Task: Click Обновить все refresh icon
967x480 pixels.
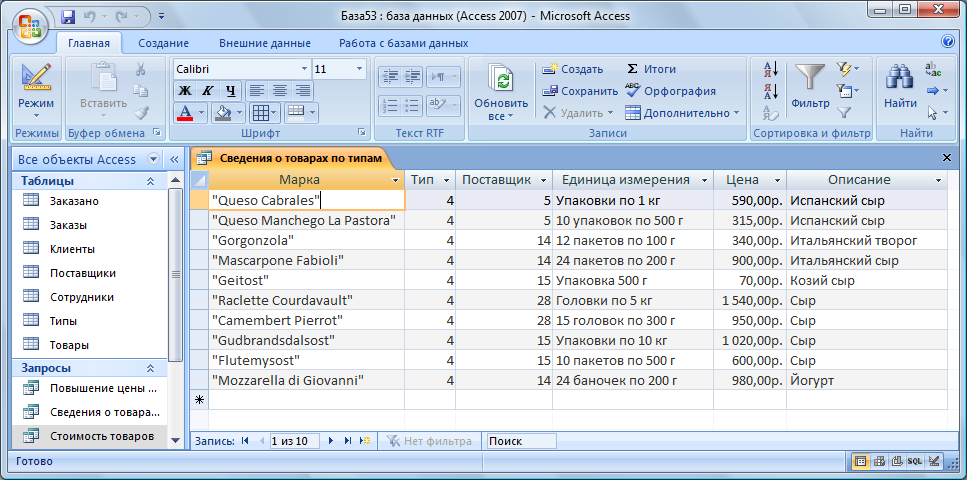Action: [501, 93]
